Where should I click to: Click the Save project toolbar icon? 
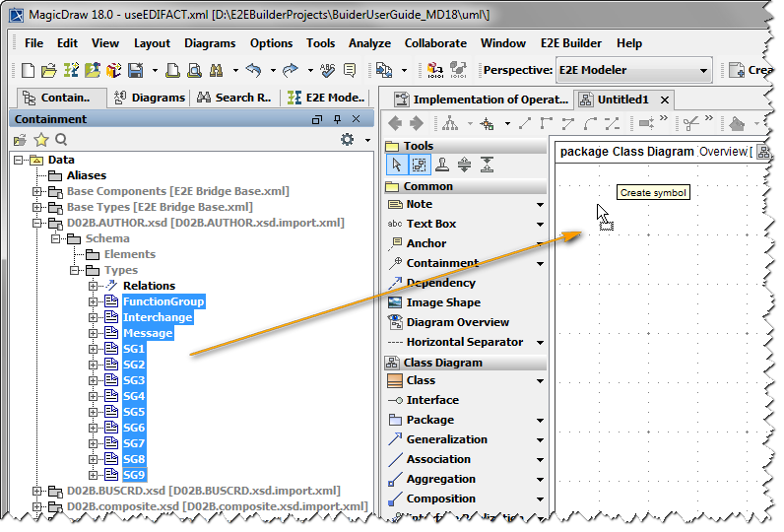click(x=135, y=70)
